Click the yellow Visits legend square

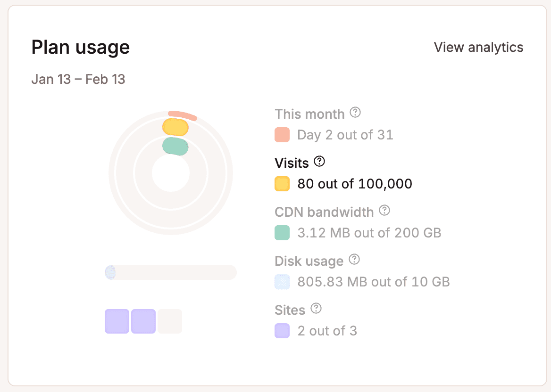coord(282,184)
